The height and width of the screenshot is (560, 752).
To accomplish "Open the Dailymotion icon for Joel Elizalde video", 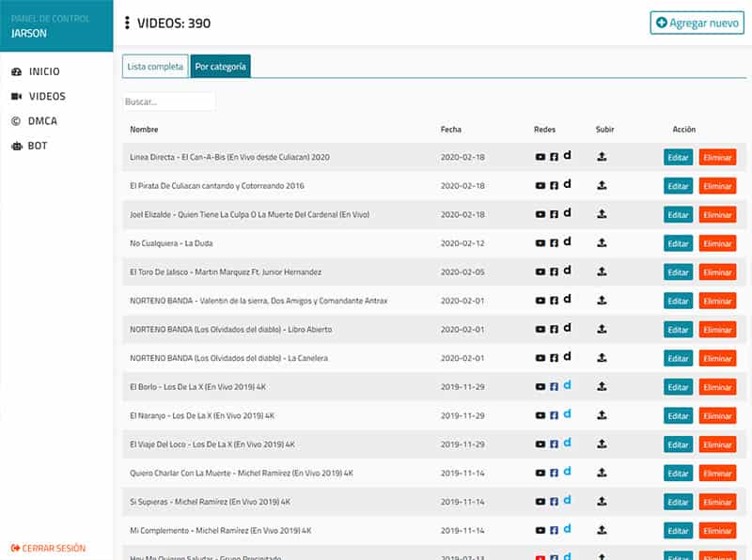I will pyautogui.click(x=566, y=214).
